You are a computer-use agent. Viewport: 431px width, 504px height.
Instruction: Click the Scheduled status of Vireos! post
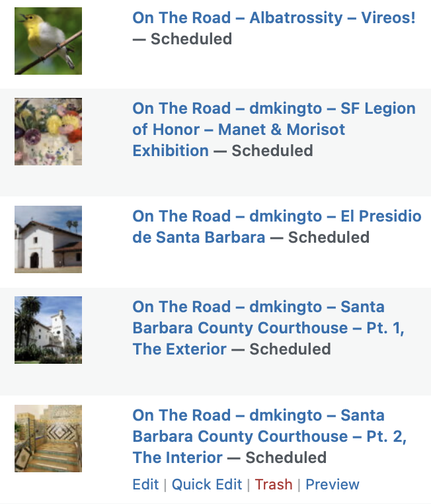191,39
